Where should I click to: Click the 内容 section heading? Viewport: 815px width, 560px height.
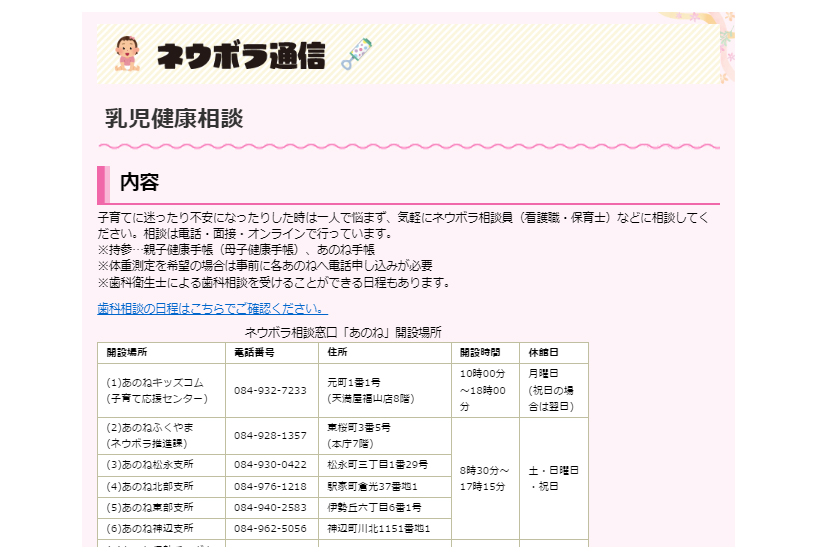click(139, 182)
